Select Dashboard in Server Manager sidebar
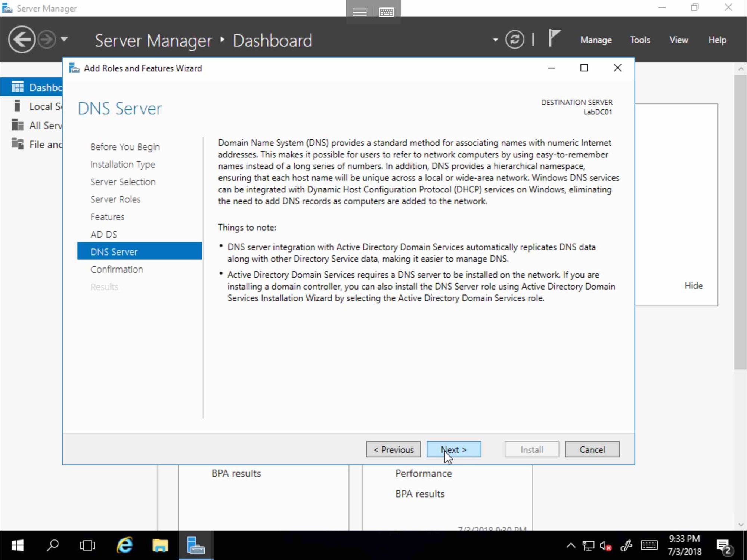This screenshot has width=747, height=560. pos(31,87)
